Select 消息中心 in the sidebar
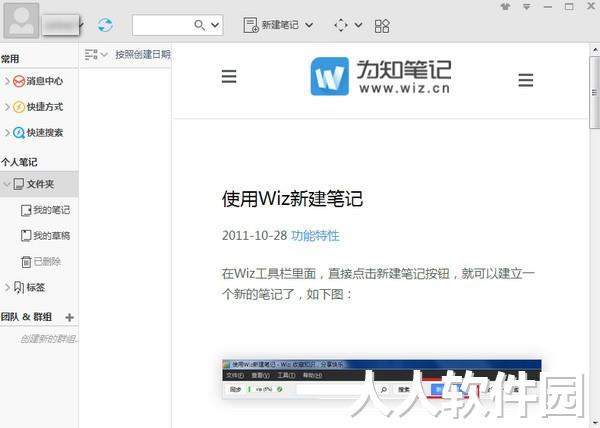This screenshot has width=600, height=428. point(44,81)
